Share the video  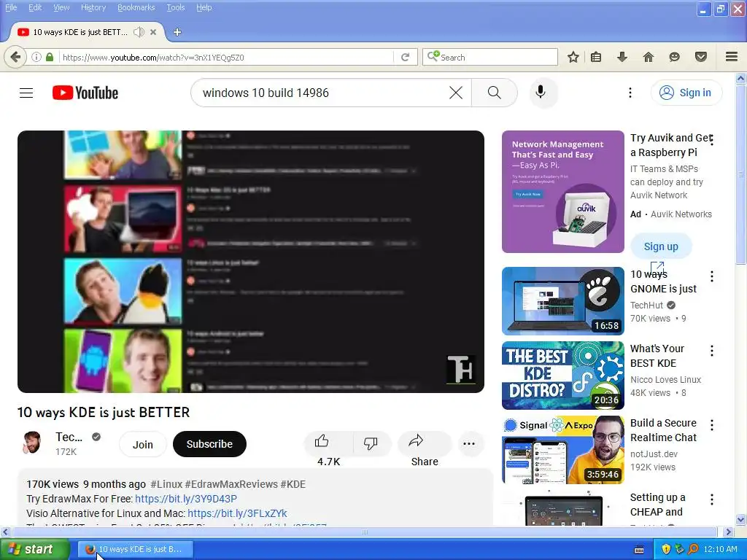tap(424, 443)
